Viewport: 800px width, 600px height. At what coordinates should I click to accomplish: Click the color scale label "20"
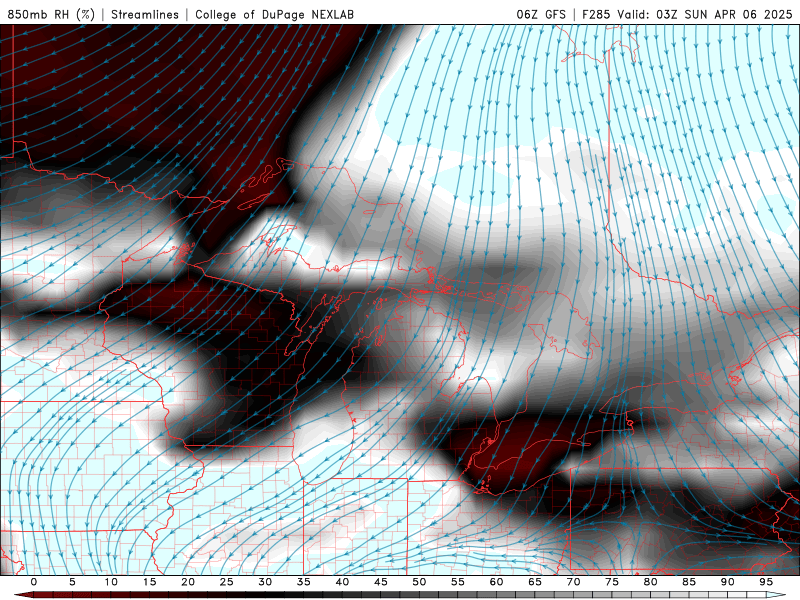click(x=188, y=582)
